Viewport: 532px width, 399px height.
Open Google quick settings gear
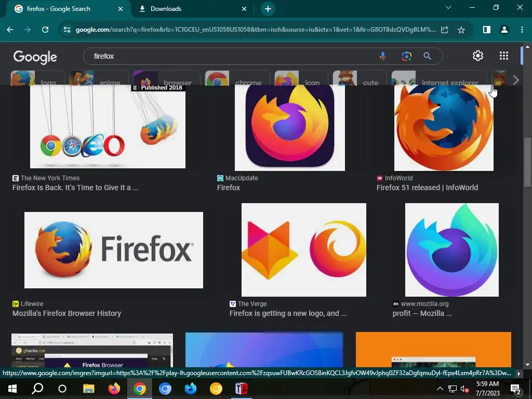pos(478,56)
